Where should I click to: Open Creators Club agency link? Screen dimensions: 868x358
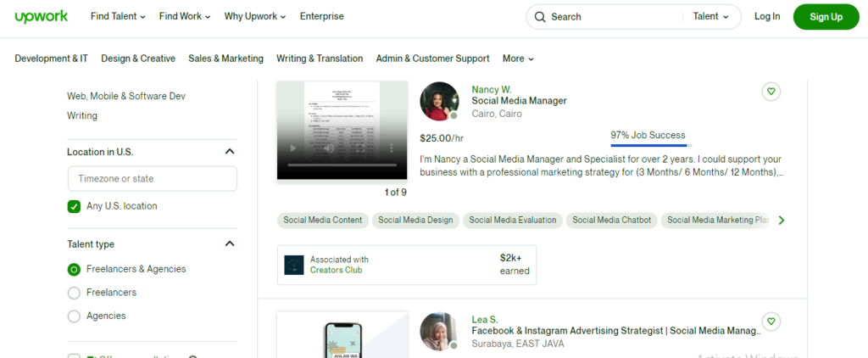point(336,271)
